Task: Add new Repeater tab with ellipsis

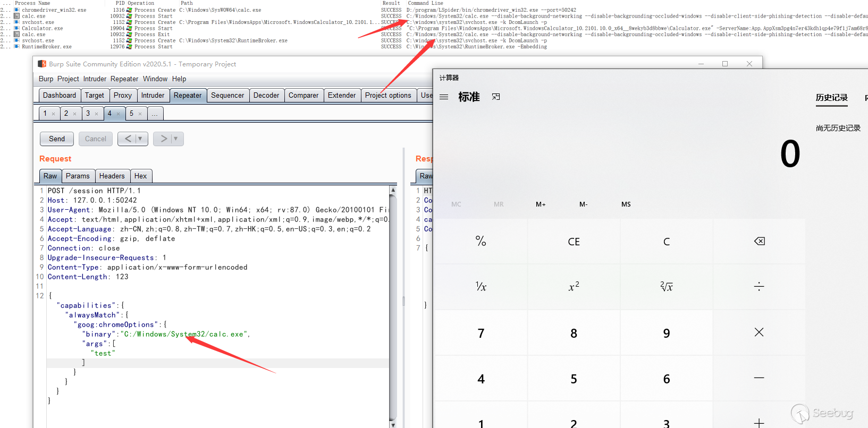Action: click(x=155, y=114)
